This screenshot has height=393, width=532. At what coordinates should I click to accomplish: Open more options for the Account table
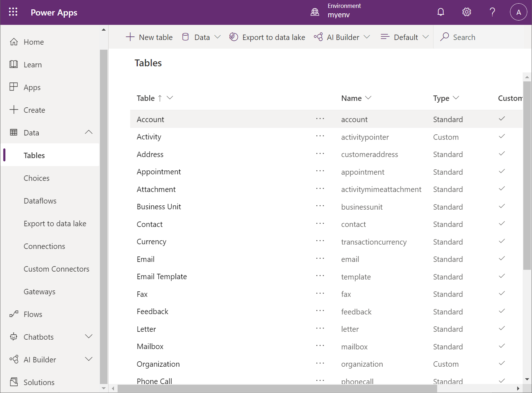[320, 119]
